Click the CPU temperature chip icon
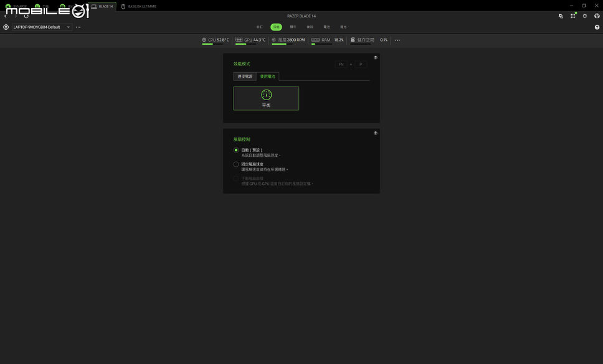This screenshot has width=603, height=364. click(204, 40)
